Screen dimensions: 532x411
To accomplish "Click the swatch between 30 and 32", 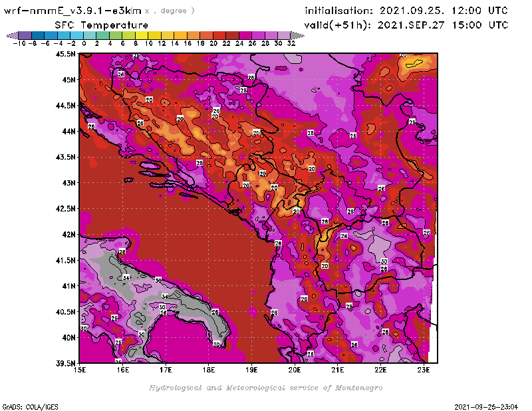I will click(284, 36).
